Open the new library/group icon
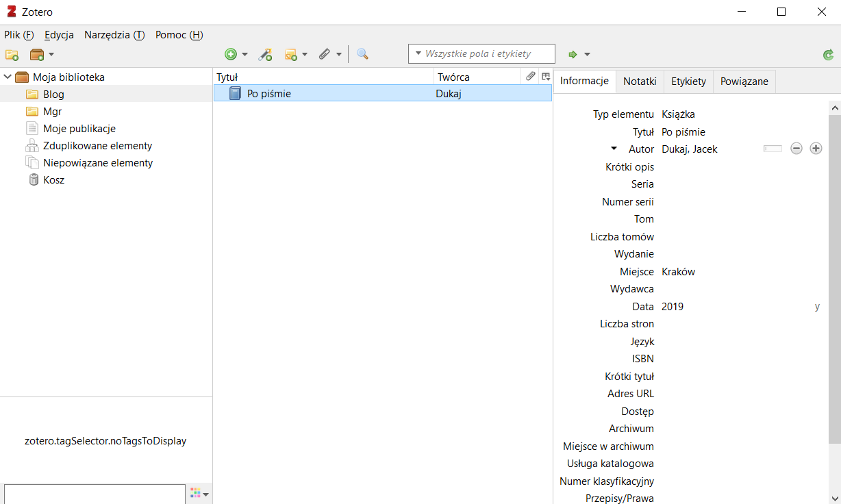The width and height of the screenshot is (841, 504). pos(37,54)
